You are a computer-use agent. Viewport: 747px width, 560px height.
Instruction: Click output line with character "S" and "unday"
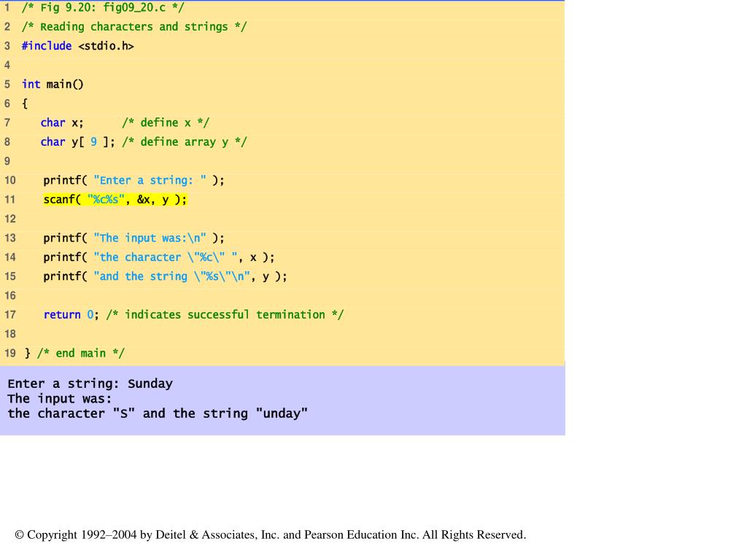(x=158, y=413)
